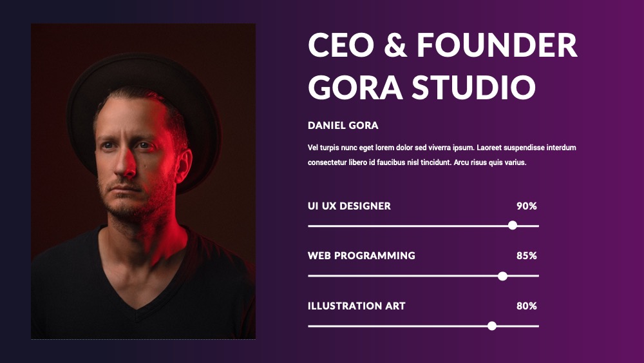Click the paragraph line starting "consectetur libero"
Screen dimensions: 644x363
click(x=417, y=162)
